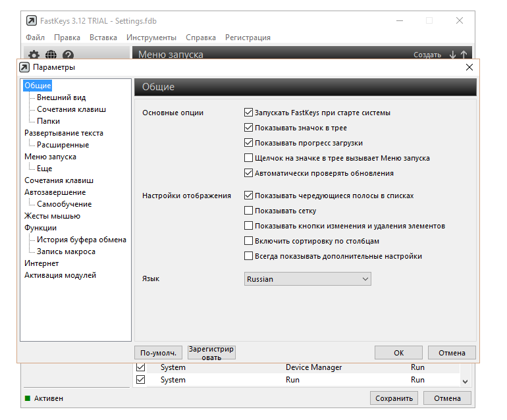Select Еще tree item
Screen dimensions: 507x420
[x=44, y=169]
